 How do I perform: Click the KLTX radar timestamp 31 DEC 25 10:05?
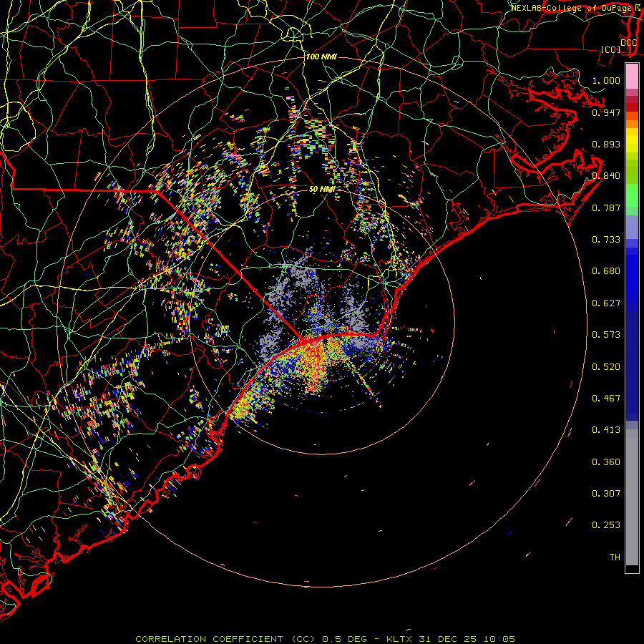[x=451, y=639]
